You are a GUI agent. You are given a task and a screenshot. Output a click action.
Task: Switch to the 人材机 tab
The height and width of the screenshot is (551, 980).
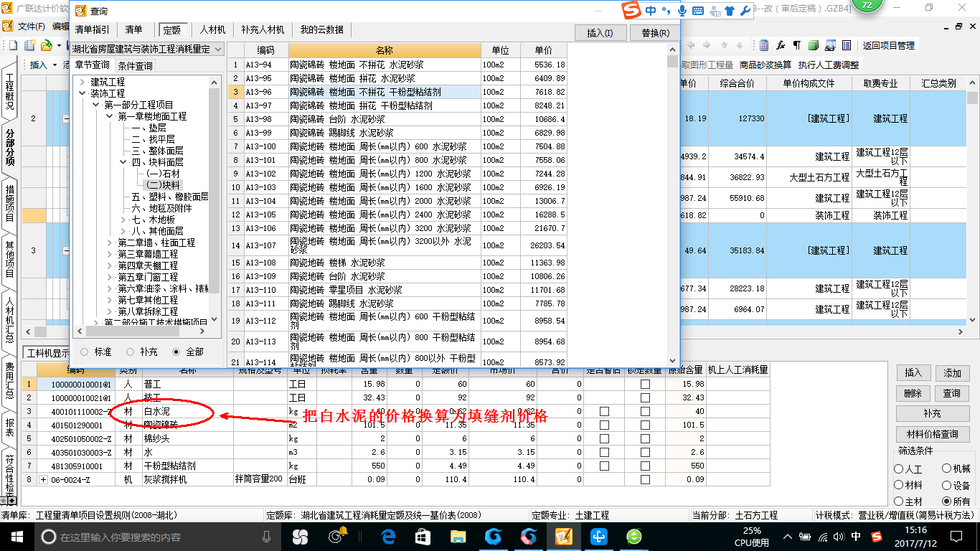click(x=213, y=30)
